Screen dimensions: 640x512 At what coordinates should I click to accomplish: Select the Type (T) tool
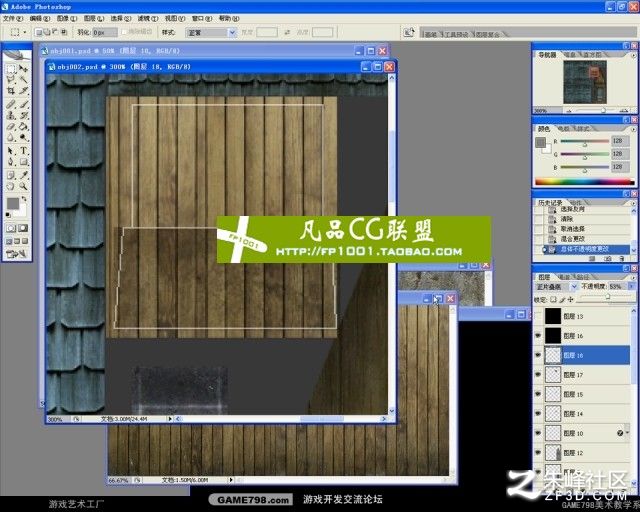tap(23, 151)
